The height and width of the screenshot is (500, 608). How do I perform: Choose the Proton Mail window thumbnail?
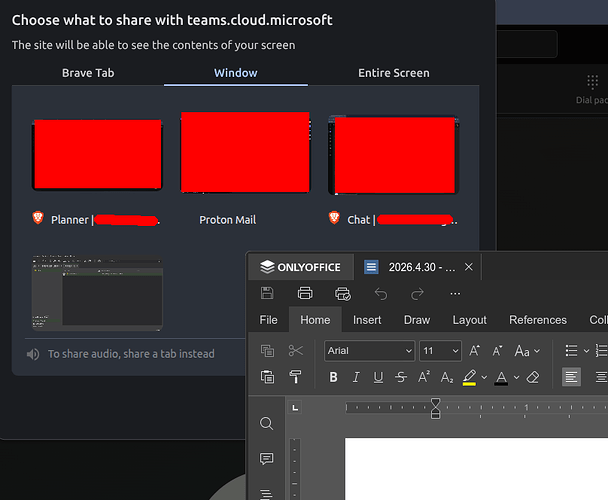point(245,152)
